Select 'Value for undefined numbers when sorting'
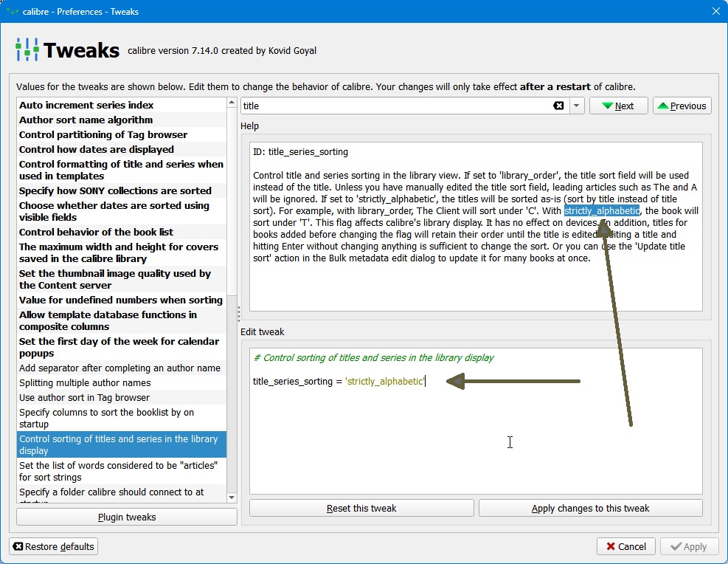The width and height of the screenshot is (728, 564). [121, 300]
